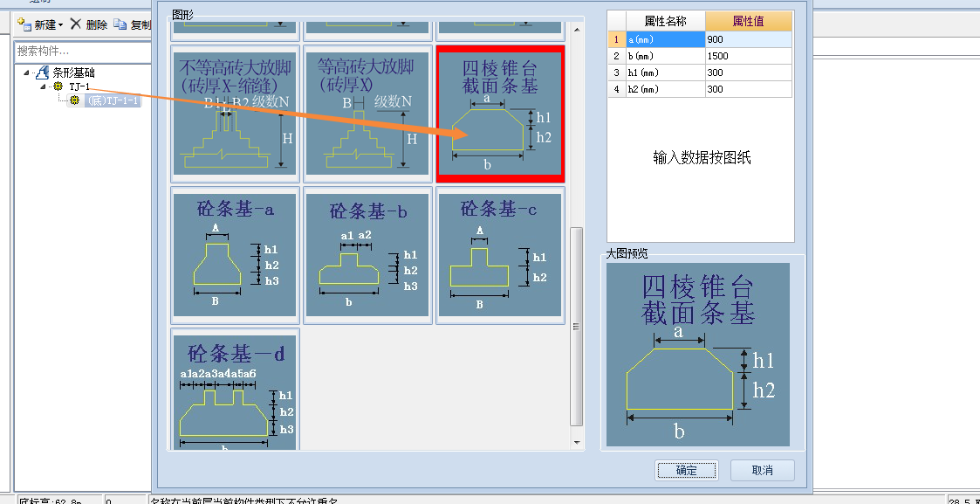Edit the h1 value 300 cell

748,72
